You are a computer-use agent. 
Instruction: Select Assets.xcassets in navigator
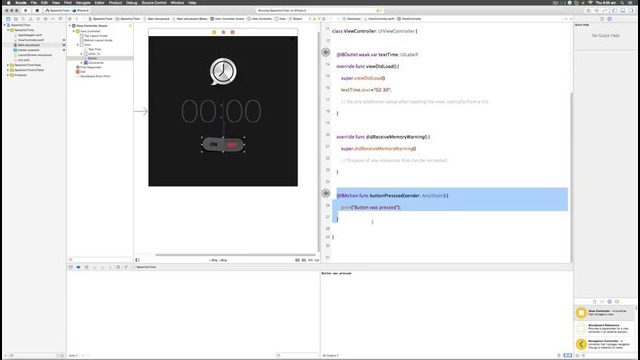[28, 50]
